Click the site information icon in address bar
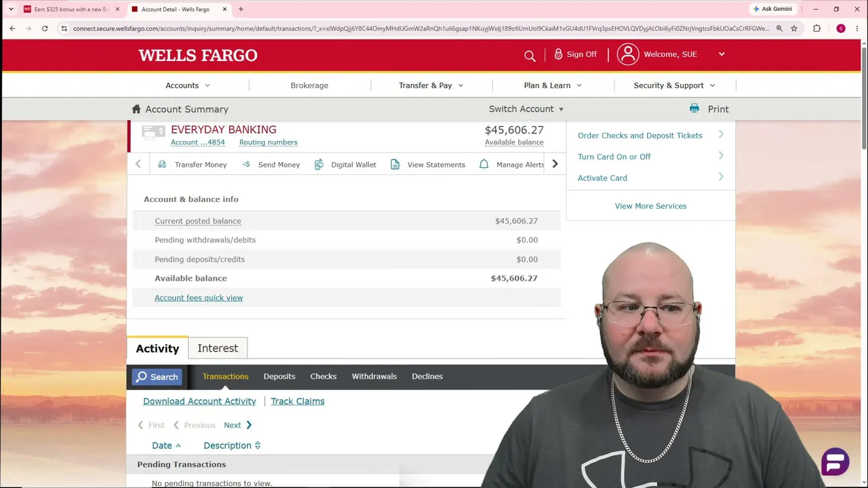 pos(64,28)
